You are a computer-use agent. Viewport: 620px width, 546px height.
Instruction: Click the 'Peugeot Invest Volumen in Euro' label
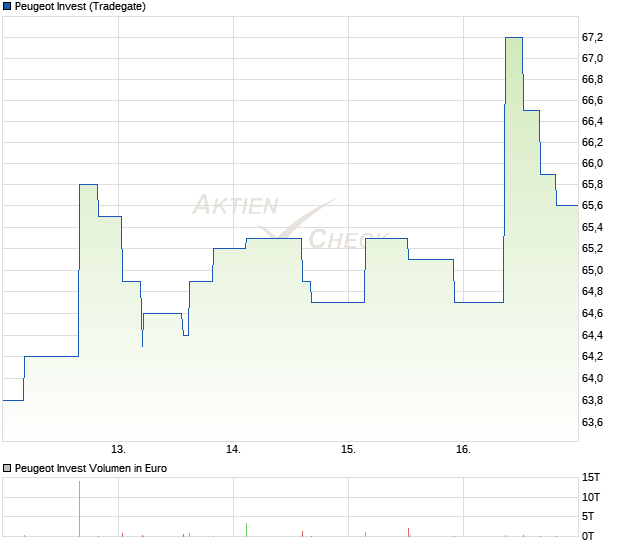tap(91, 468)
